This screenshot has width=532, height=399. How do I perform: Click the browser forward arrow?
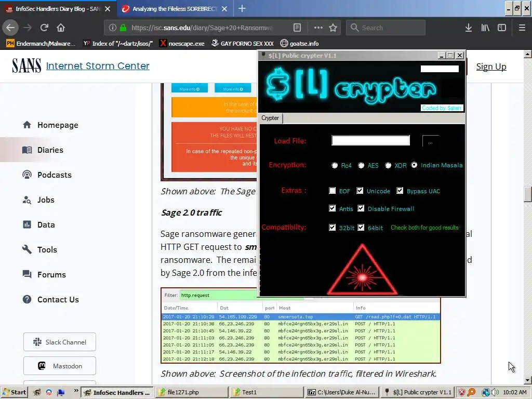[x=28, y=28]
